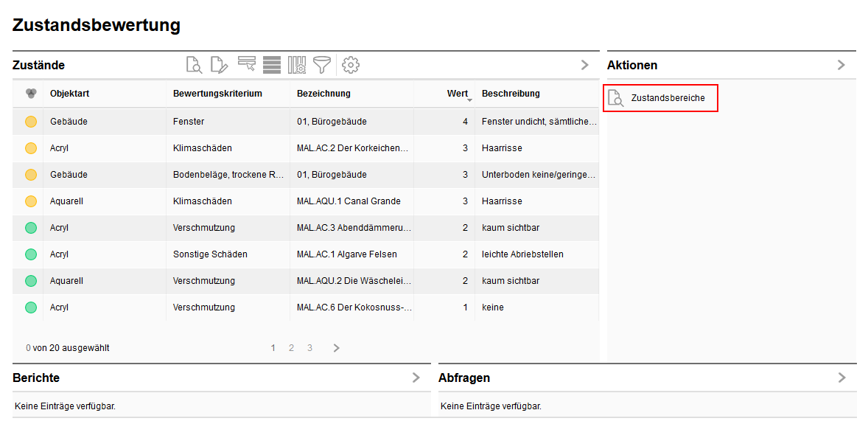868x424 pixels.
Task: Go to page 3 of the table
Action: pos(310,348)
